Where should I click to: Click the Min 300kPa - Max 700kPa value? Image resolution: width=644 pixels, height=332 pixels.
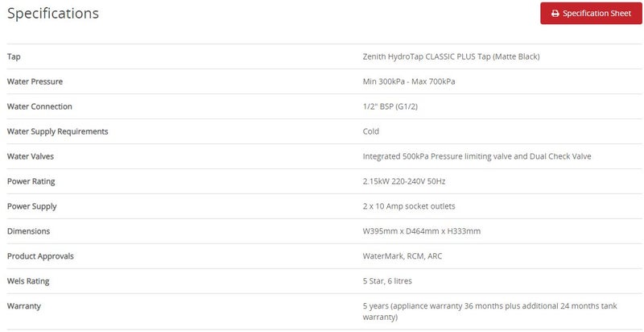pos(409,81)
